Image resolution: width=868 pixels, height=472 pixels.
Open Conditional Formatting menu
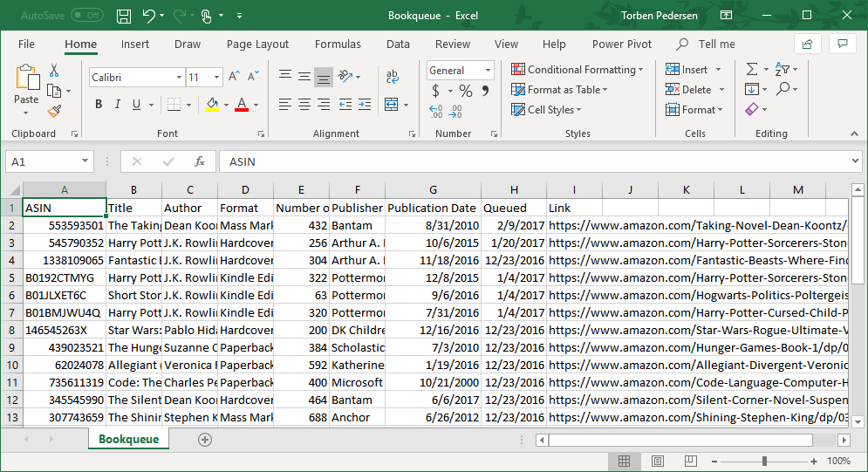point(578,70)
